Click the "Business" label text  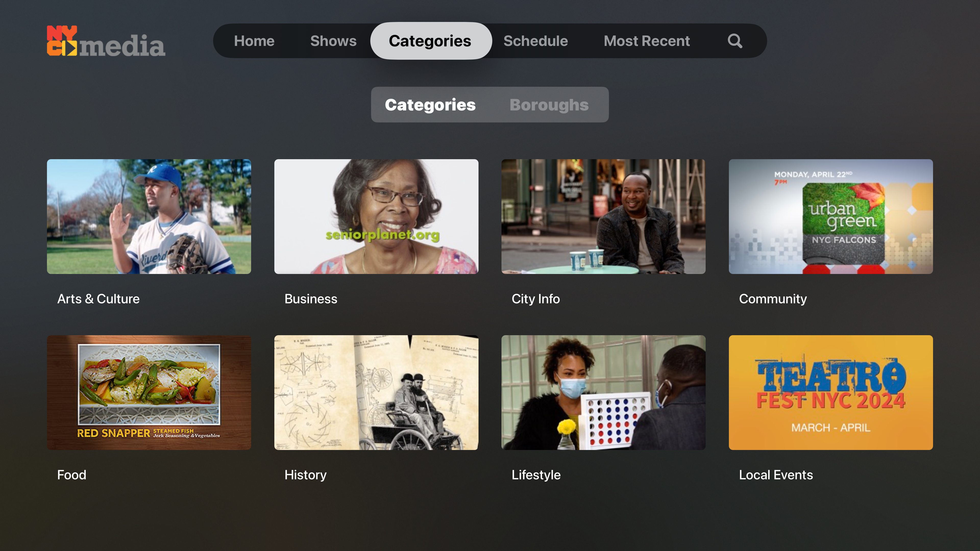click(311, 299)
